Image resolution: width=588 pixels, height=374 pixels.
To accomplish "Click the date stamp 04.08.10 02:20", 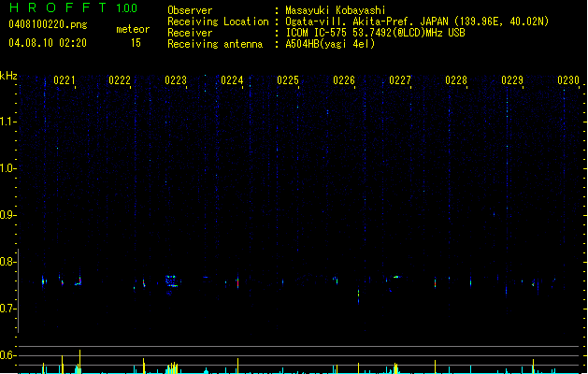I will (48, 43).
